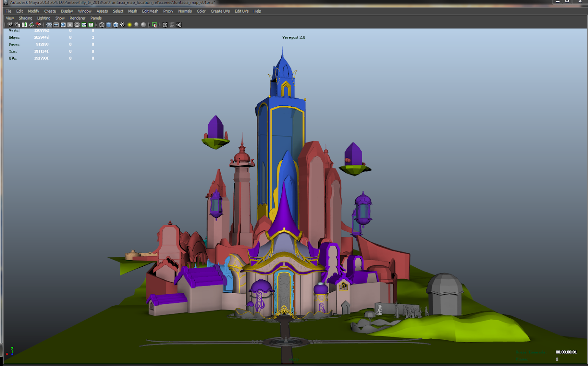Enable the film gate display
The width and height of the screenshot is (588, 366).
[55, 25]
